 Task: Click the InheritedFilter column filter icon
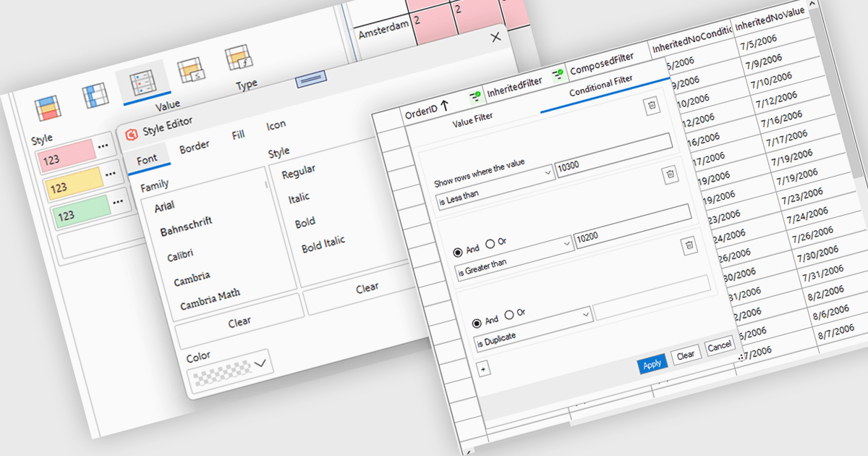pos(557,74)
